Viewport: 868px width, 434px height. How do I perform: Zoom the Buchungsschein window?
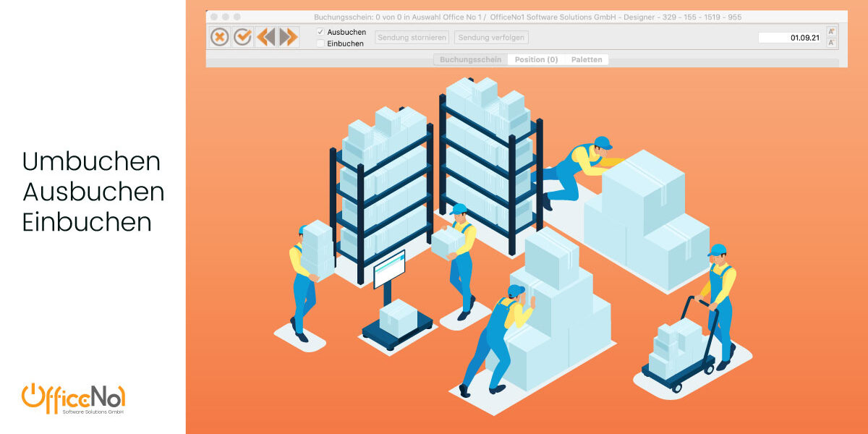tap(237, 17)
